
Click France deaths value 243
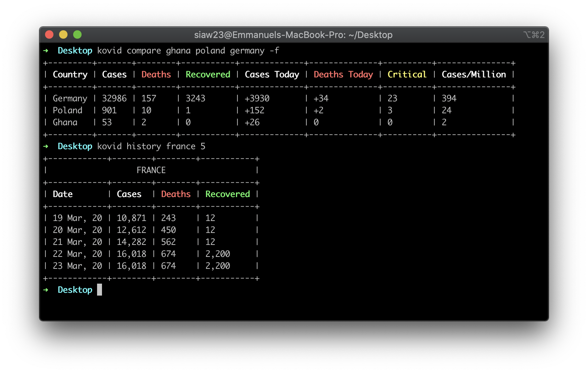tap(168, 218)
